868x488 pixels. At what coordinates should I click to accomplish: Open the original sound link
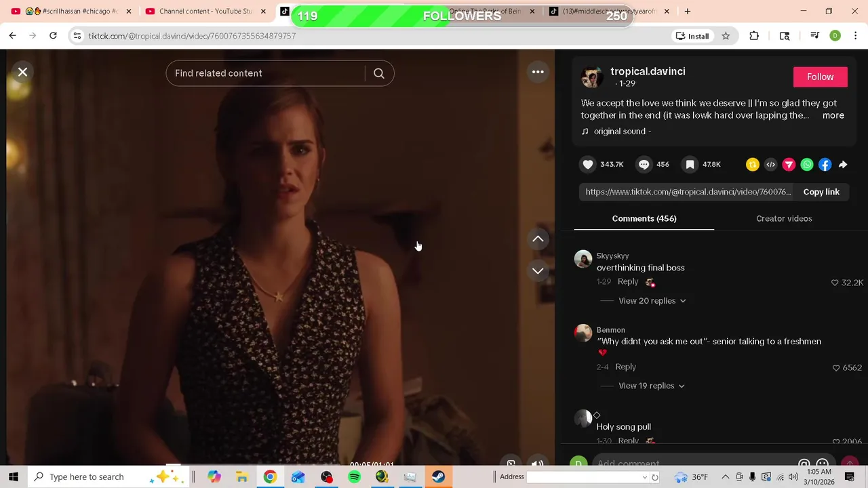[x=622, y=131]
